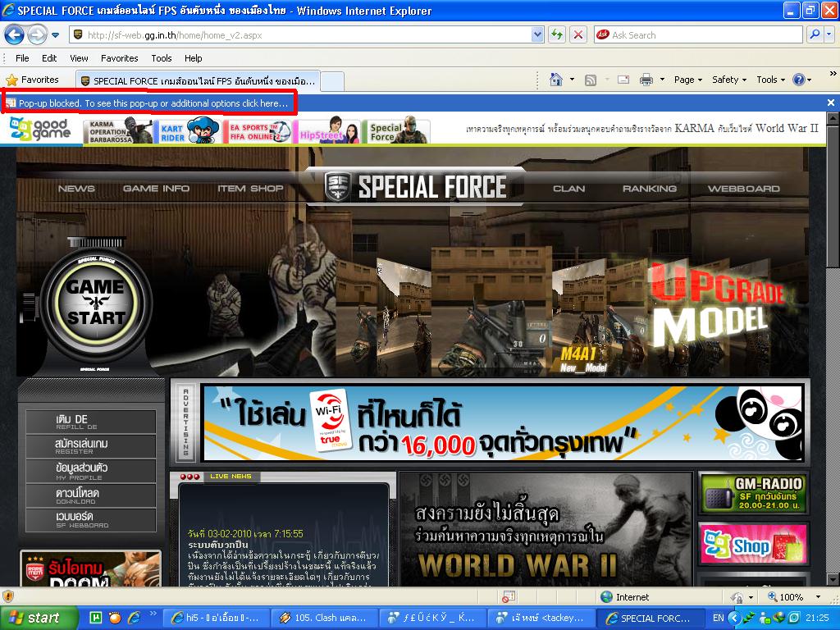Click the RSS Feeds icon
Viewport: 840px width, 630px height.
coord(591,80)
